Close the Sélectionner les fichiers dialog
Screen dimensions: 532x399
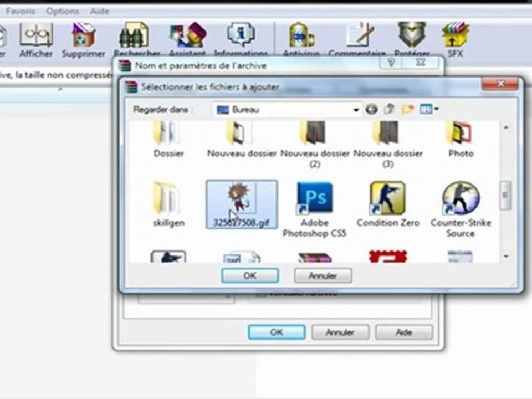500,84
